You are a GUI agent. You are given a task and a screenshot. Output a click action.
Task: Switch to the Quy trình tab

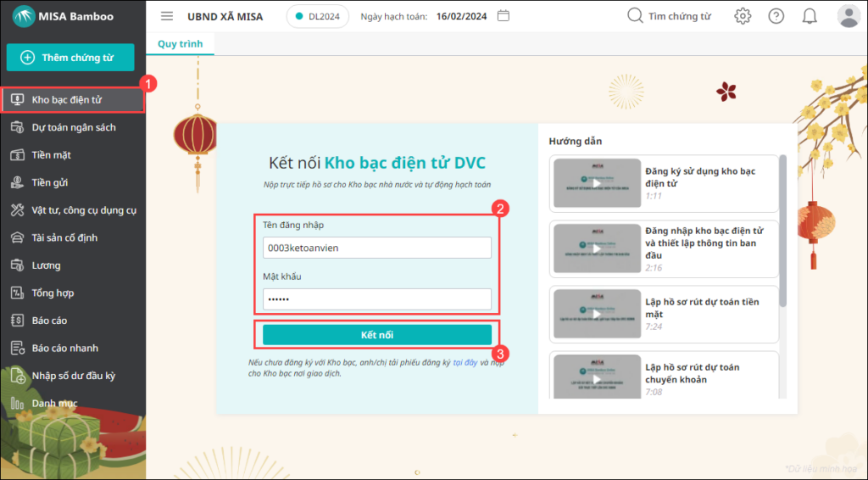(x=180, y=44)
